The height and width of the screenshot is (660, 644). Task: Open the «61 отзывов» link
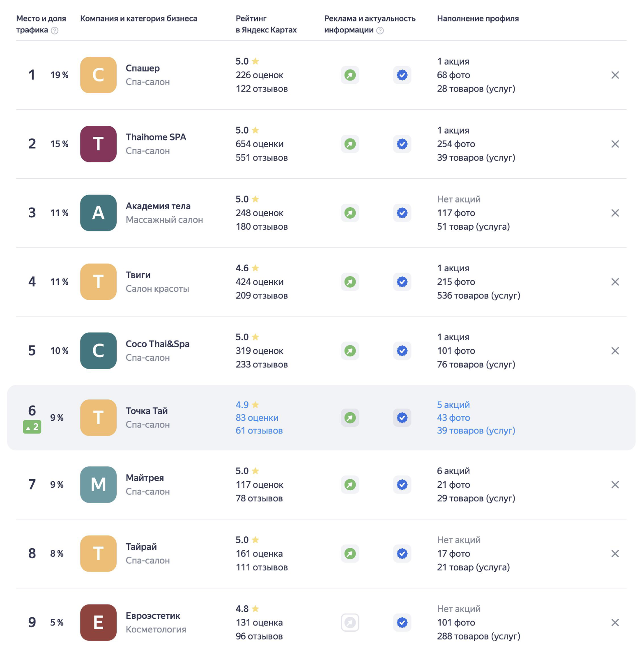coord(259,431)
